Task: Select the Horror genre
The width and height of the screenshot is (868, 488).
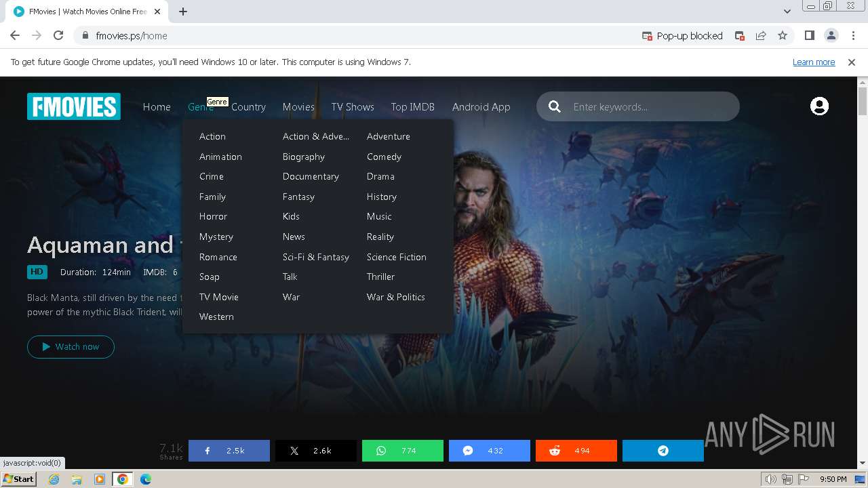Action: 213,216
